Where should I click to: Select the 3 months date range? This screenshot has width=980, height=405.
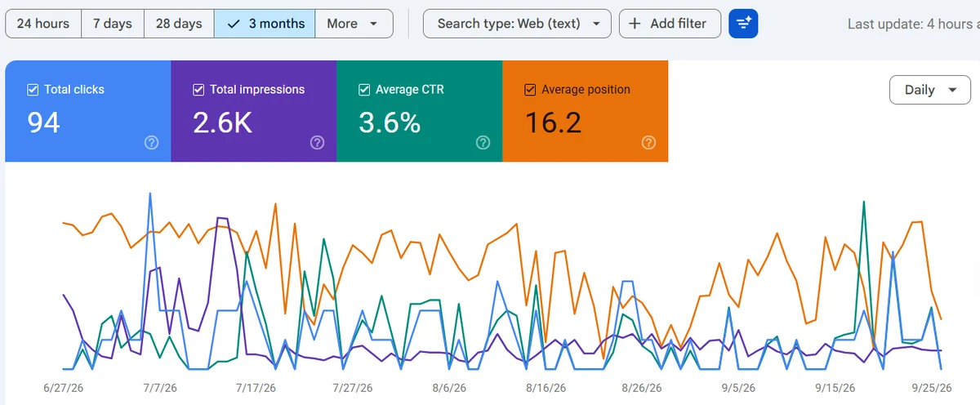(x=265, y=24)
